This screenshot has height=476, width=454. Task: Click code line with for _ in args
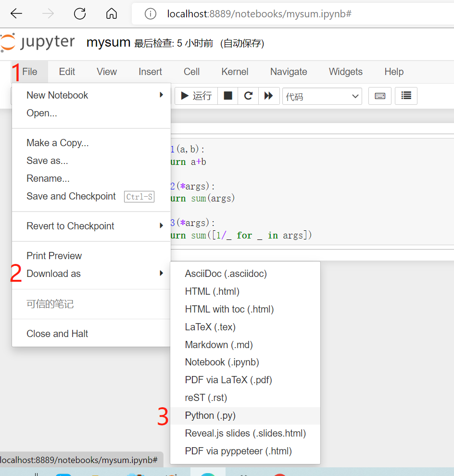(x=241, y=235)
